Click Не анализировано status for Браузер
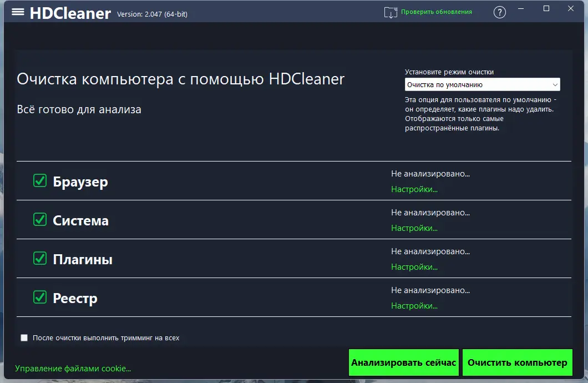Viewport: 588px width, 383px height. 430,174
